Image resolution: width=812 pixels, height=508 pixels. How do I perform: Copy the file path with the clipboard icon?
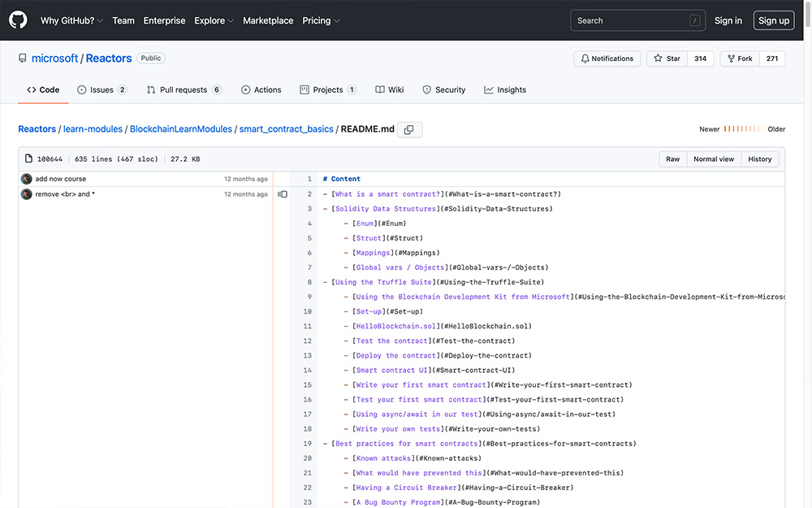click(409, 129)
